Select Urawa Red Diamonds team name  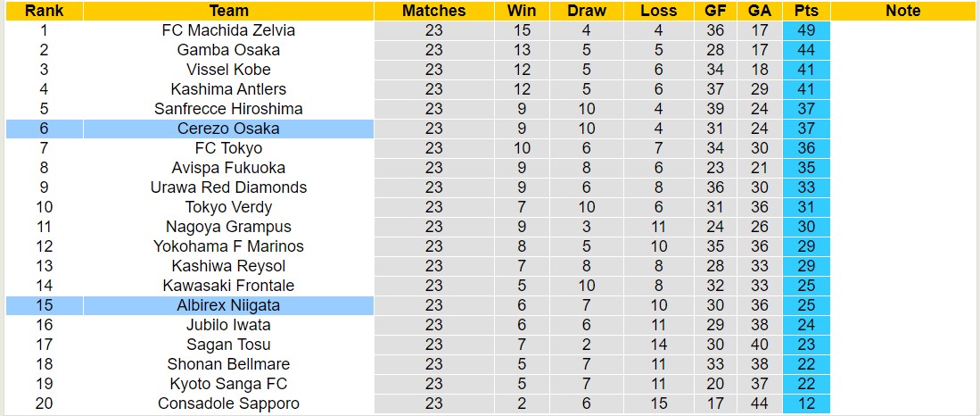[228, 187]
